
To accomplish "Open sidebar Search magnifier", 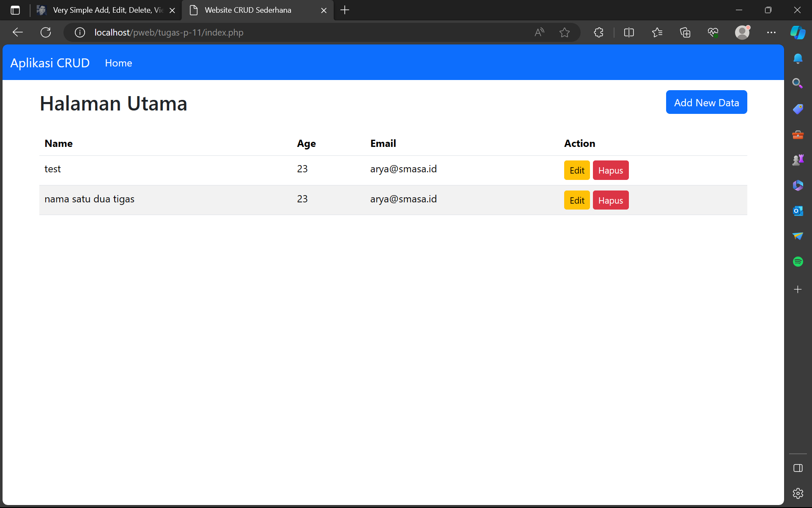I will pos(798,83).
